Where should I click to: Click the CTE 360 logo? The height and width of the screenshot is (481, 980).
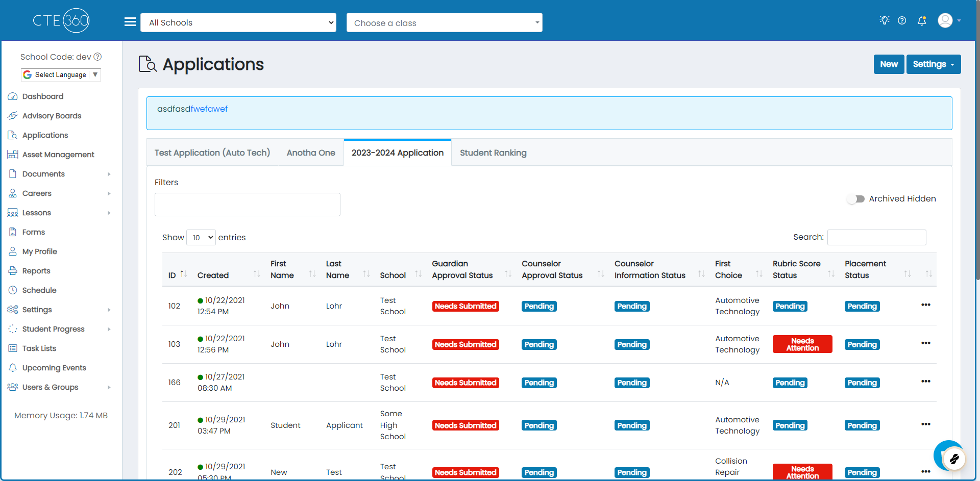tap(61, 20)
